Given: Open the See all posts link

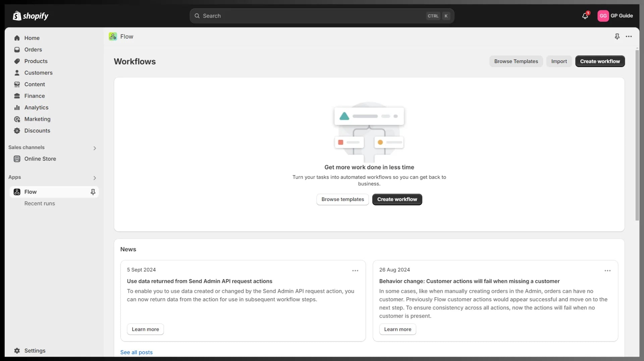Looking at the screenshot, I should 136,352.
